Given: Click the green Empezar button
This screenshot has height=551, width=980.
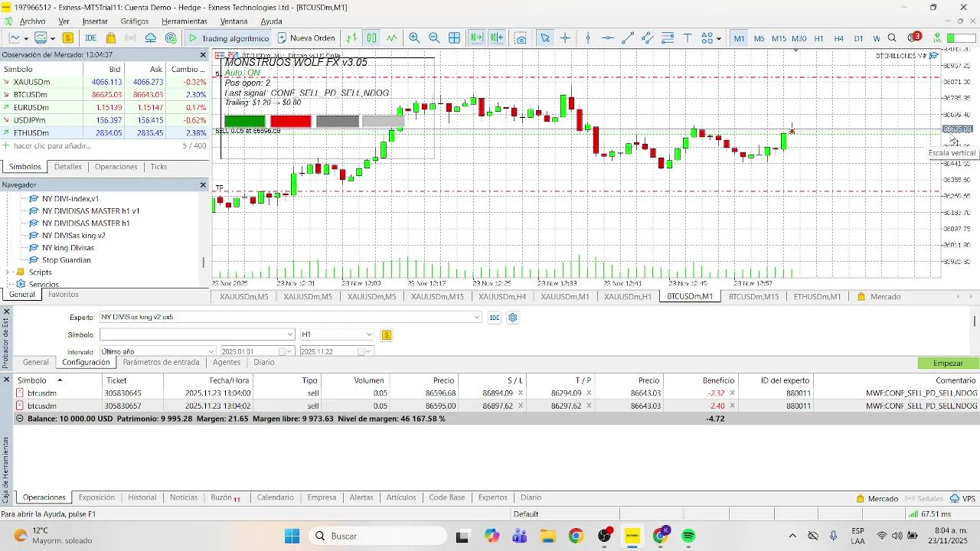Looking at the screenshot, I should coord(948,364).
